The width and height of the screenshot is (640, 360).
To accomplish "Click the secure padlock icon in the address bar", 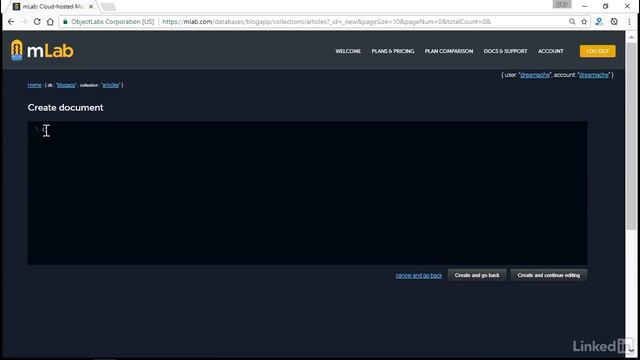I will click(x=65, y=22).
